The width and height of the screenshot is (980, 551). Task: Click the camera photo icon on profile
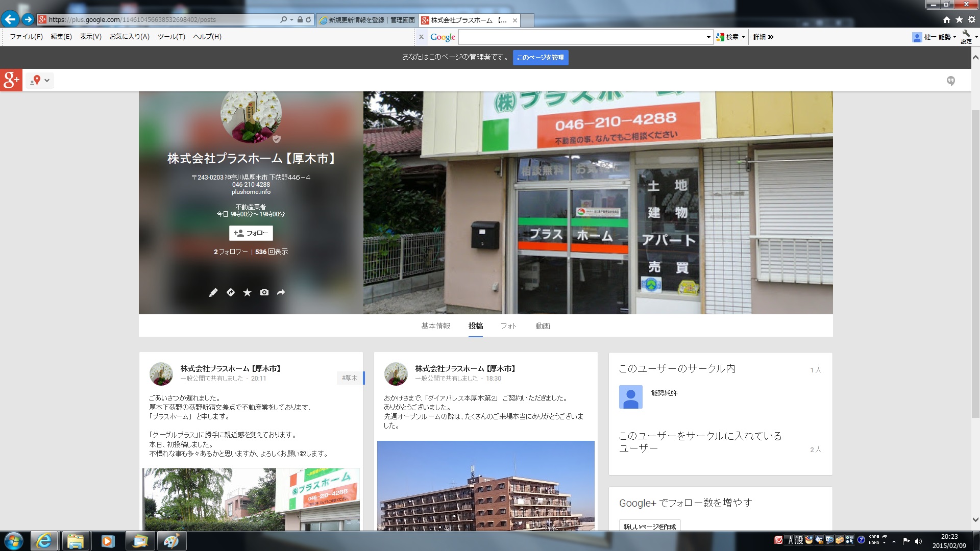(264, 292)
